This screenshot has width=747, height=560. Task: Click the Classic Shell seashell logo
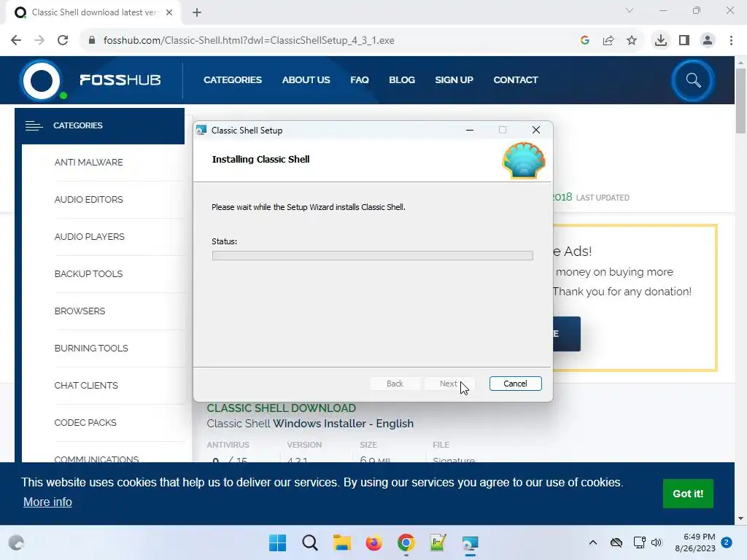[524, 160]
